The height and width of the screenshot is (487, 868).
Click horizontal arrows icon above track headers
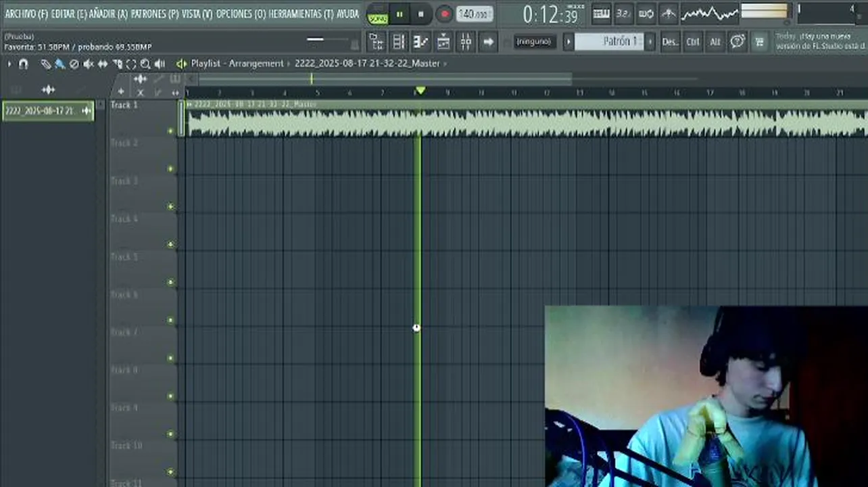click(x=175, y=92)
